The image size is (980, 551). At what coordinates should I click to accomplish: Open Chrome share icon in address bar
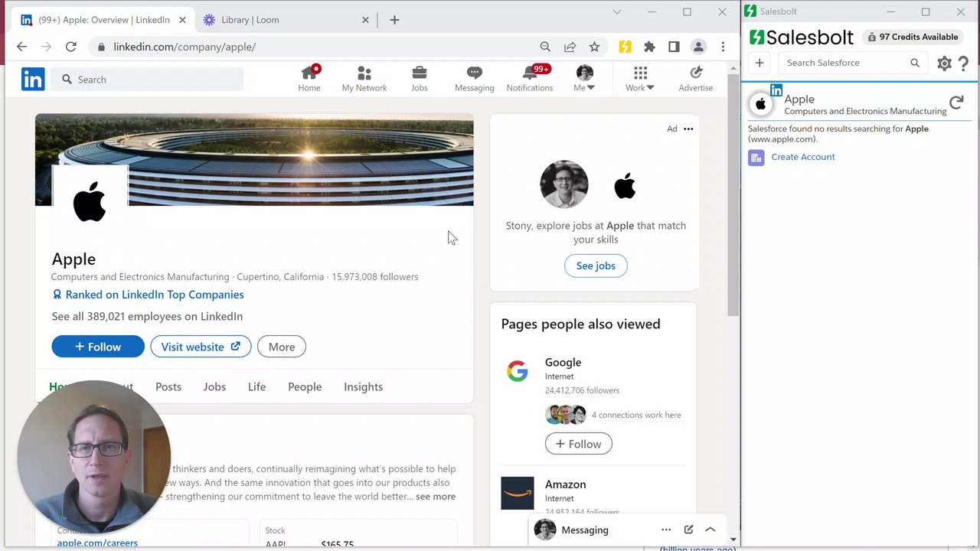pyautogui.click(x=570, y=47)
